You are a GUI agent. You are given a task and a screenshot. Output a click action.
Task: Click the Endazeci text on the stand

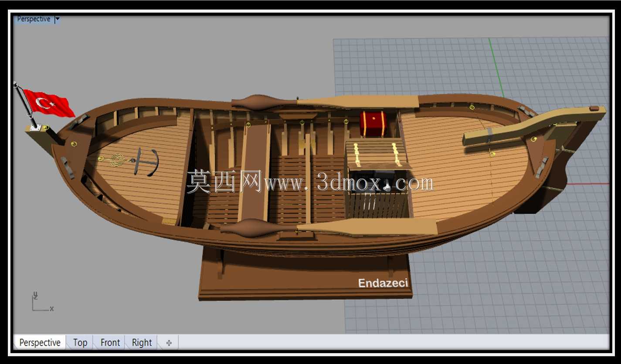pos(383,283)
